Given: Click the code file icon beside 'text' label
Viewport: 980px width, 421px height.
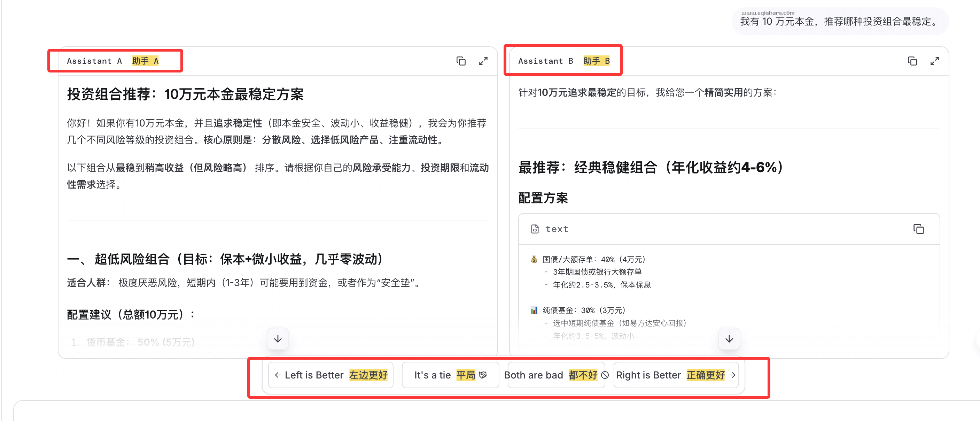Looking at the screenshot, I should pyautogui.click(x=534, y=229).
